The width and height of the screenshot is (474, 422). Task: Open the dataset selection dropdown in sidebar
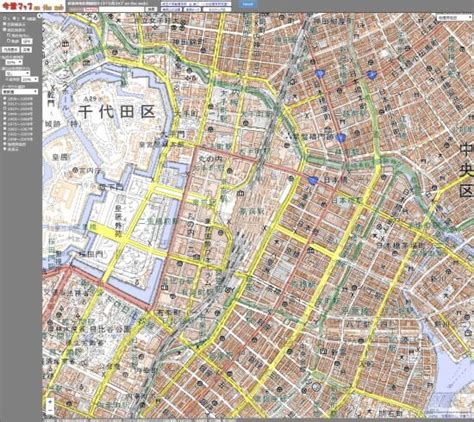pos(20,91)
